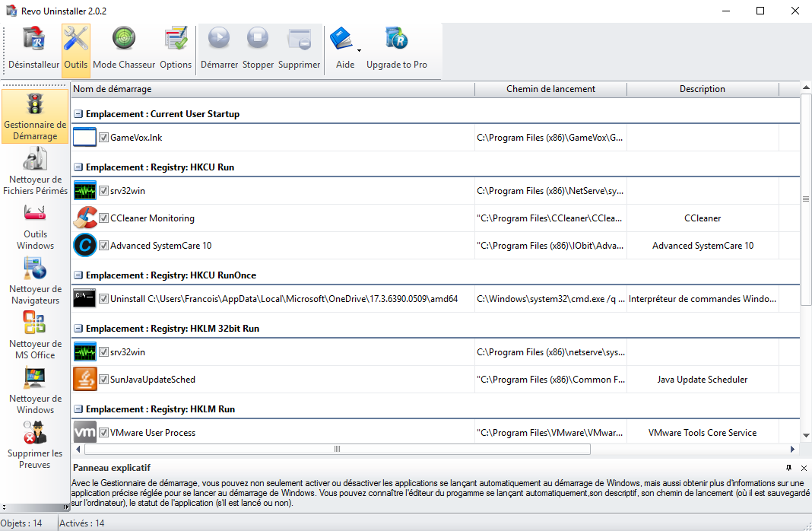Open the Aide help book icon

click(x=341, y=40)
